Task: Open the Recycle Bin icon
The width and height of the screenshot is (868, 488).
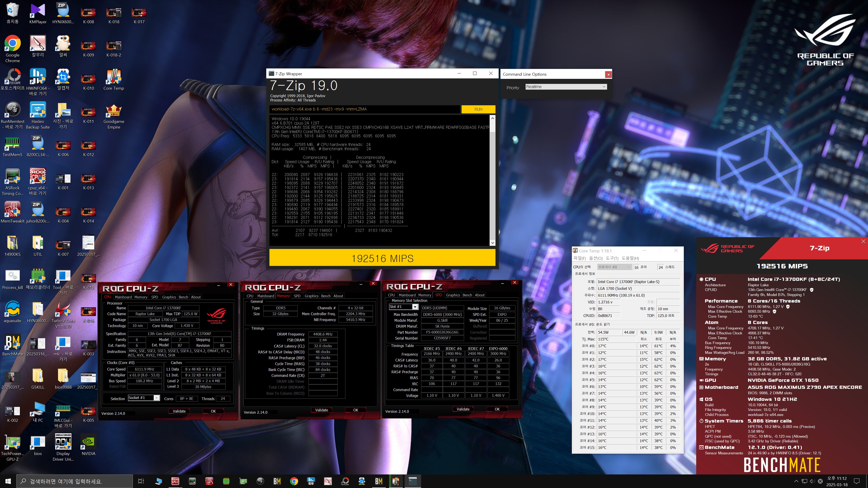Action: tap(12, 14)
